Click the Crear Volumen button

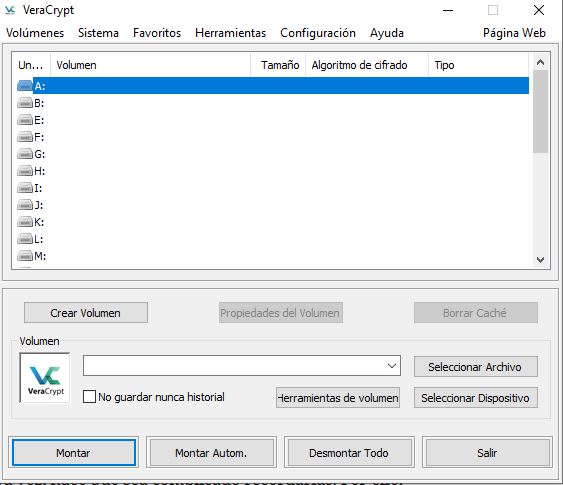[86, 313]
